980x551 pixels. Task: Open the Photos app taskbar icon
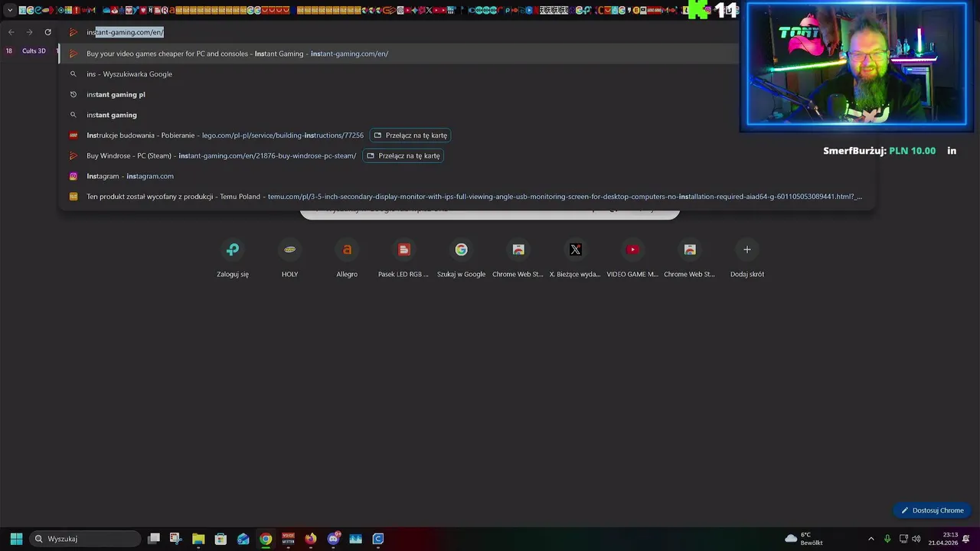tap(355, 539)
